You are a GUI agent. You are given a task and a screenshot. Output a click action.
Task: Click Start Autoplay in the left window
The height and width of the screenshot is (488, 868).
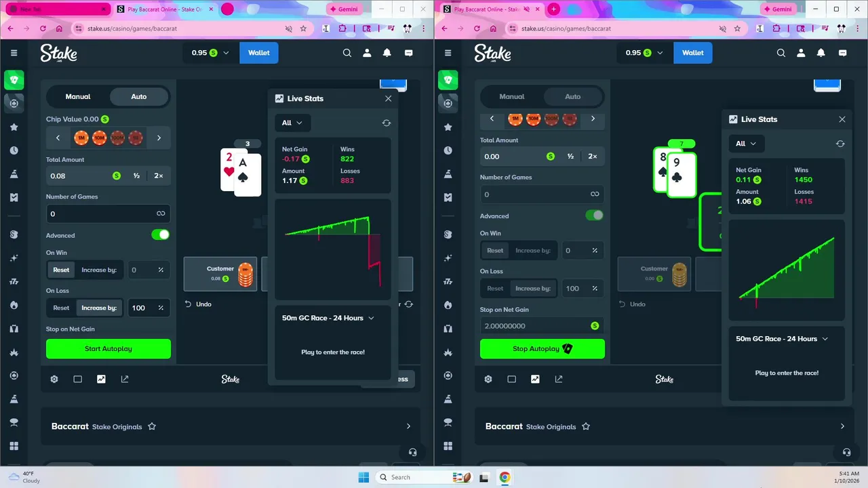(x=108, y=348)
